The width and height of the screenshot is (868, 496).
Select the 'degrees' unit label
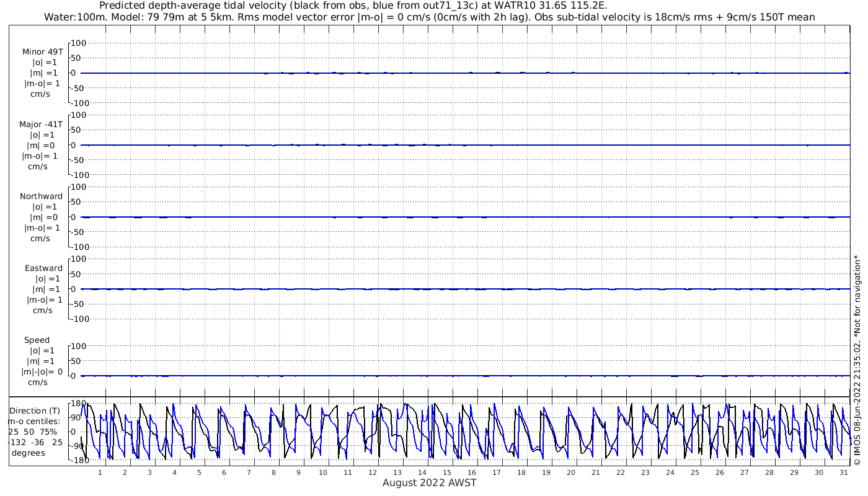[x=28, y=453]
